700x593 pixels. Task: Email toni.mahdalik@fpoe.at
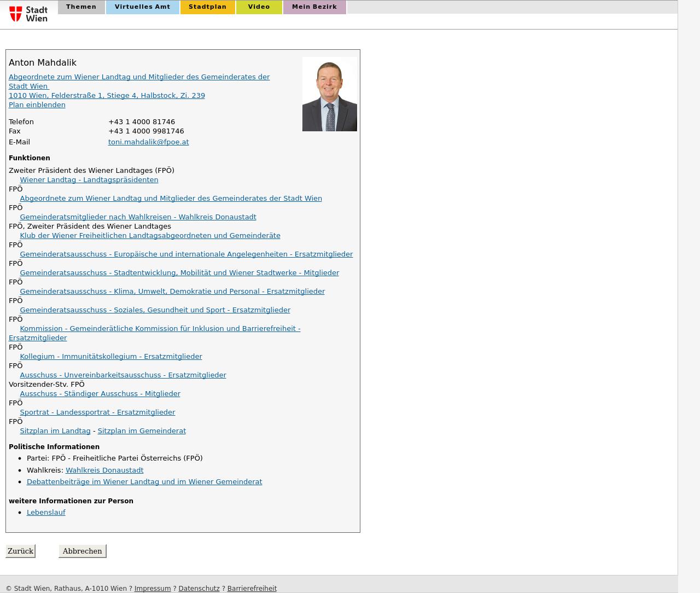click(x=148, y=142)
